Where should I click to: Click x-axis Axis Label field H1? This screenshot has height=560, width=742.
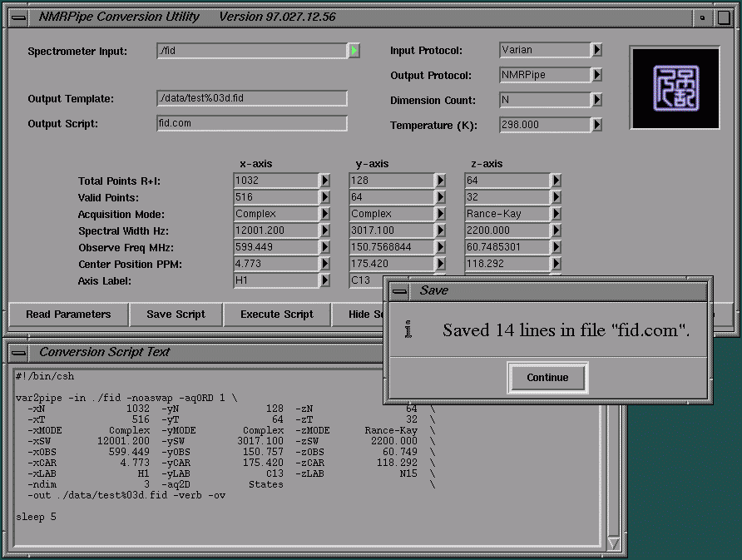tap(276, 280)
